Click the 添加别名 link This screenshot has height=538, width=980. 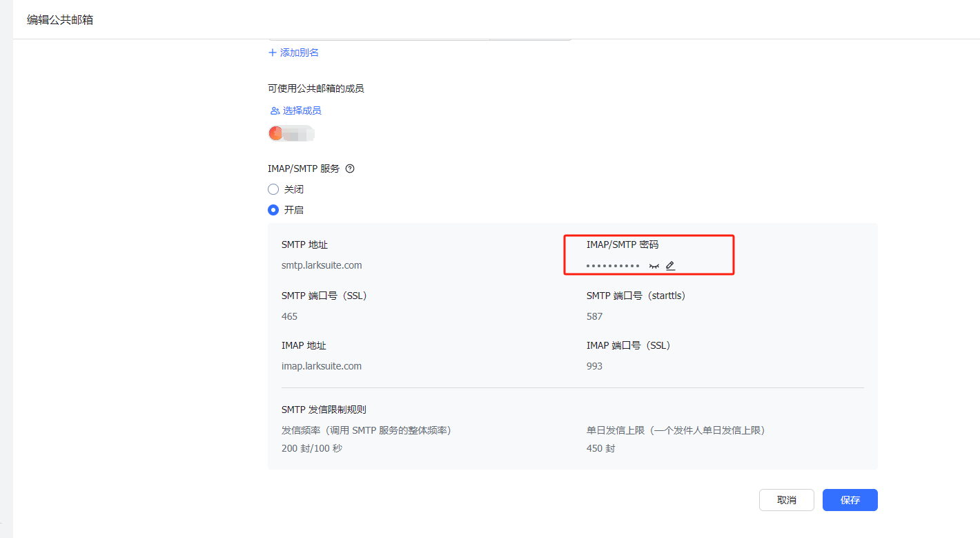pyautogui.click(x=300, y=52)
